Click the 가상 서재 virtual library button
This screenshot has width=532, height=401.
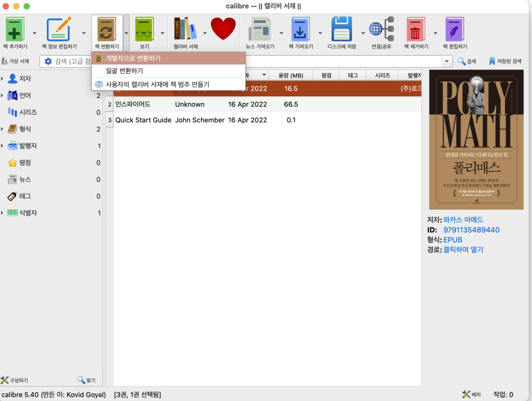[15, 61]
